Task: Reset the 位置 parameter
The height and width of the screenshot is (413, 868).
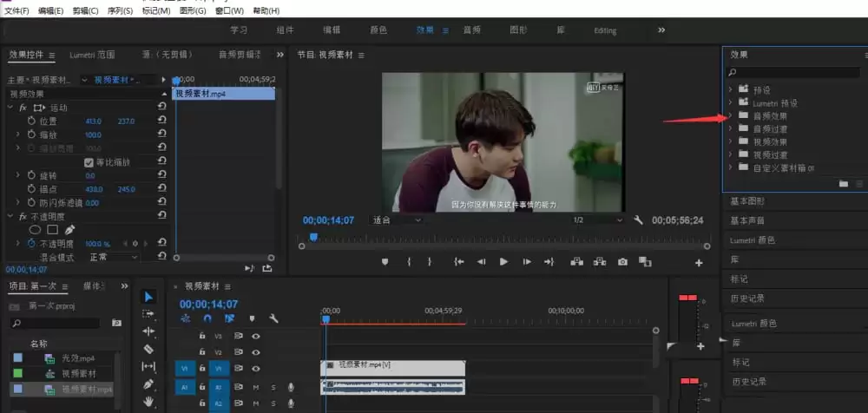Action: point(162,121)
